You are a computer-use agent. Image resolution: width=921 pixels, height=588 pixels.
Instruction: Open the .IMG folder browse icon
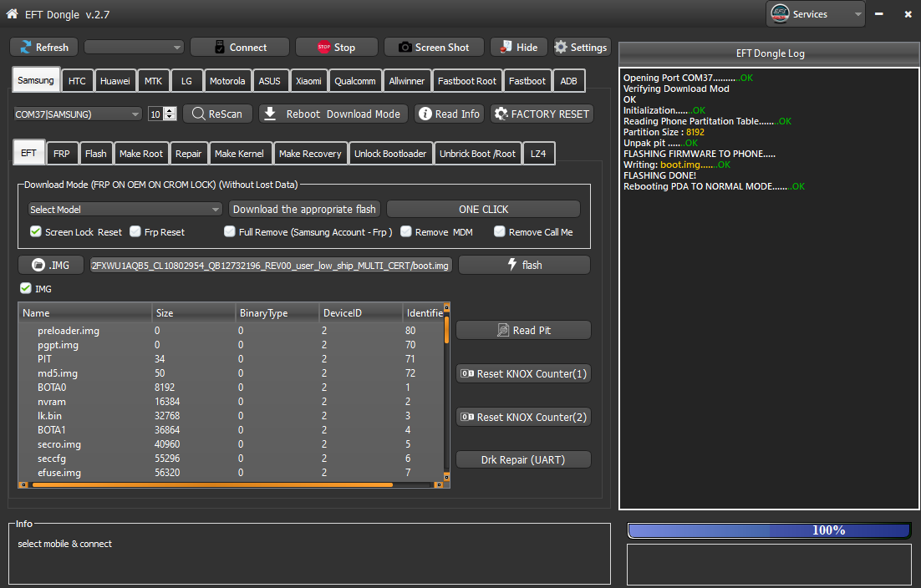coord(38,266)
